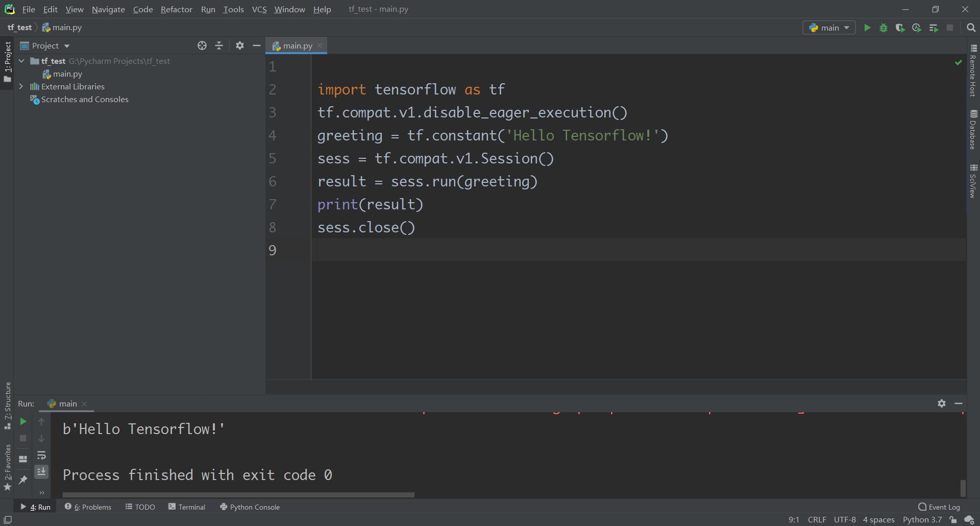The image size is (980, 526).
Task: Hide the Project tool window
Action: [257, 45]
